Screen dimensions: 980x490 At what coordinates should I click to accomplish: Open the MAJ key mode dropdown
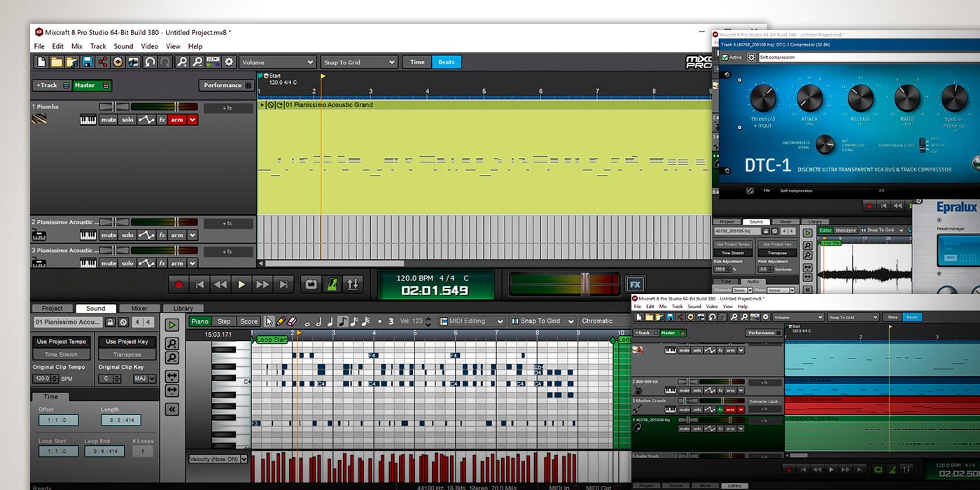tap(144, 379)
